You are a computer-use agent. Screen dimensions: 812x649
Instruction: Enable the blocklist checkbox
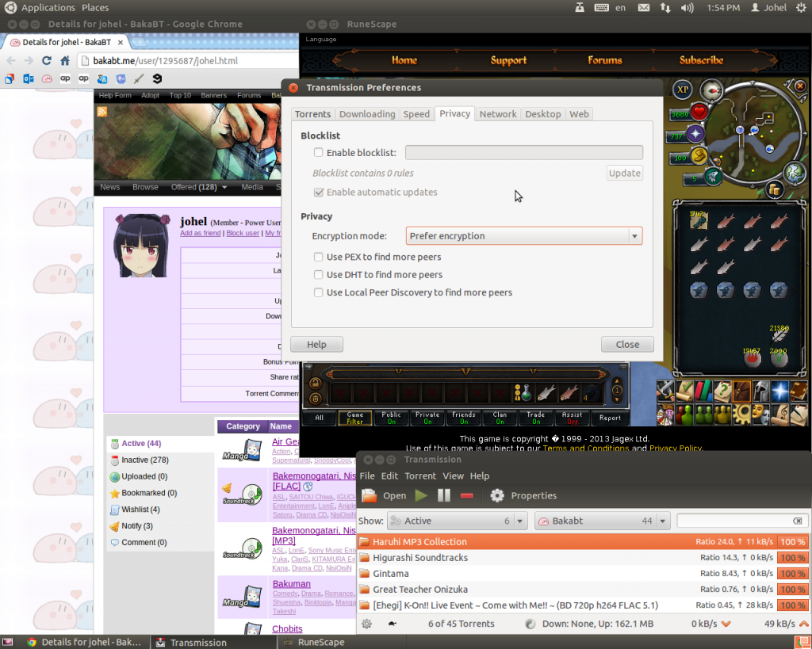point(318,153)
